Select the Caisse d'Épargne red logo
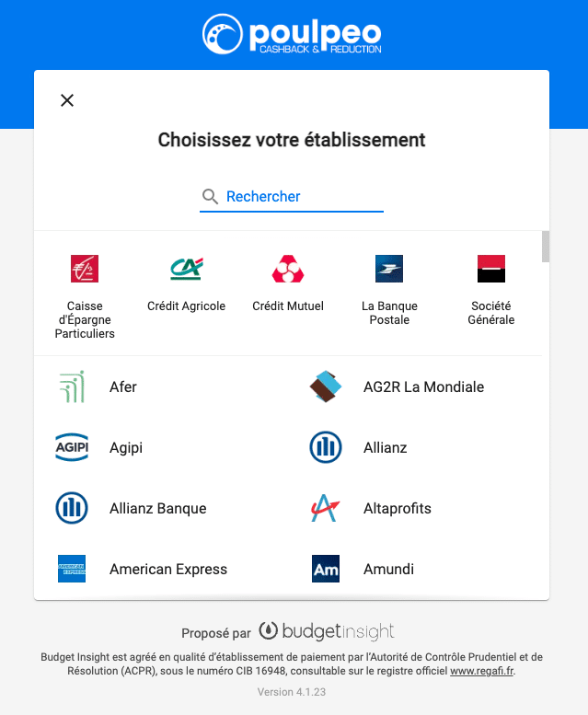The image size is (588, 715). pos(85,269)
